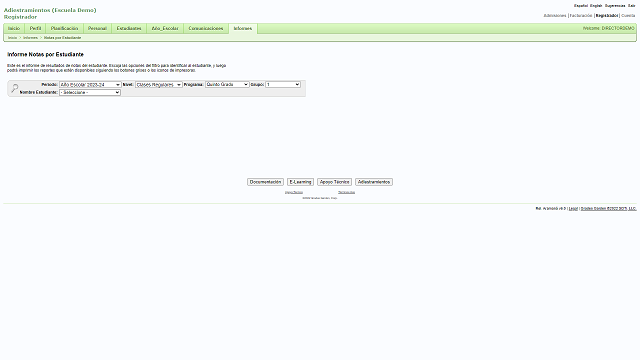
Task: Click the Adiestramientos button
Action: [374, 182]
